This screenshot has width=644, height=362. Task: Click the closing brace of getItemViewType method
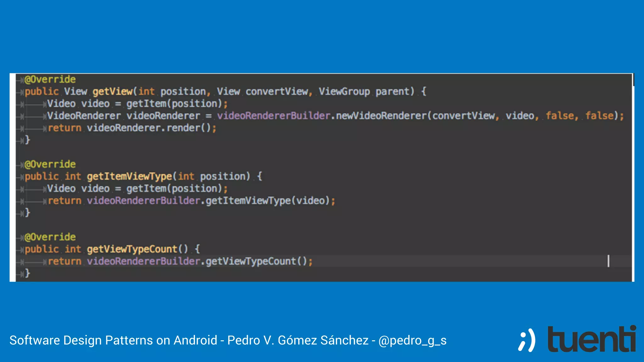pyautogui.click(x=28, y=213)
